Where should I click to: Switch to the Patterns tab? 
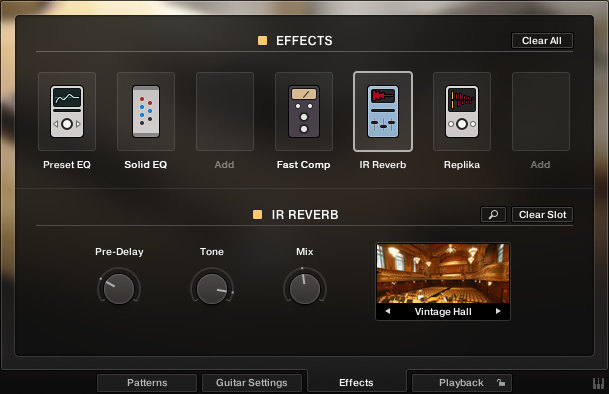pyautogui.click(x=147, y=383)
